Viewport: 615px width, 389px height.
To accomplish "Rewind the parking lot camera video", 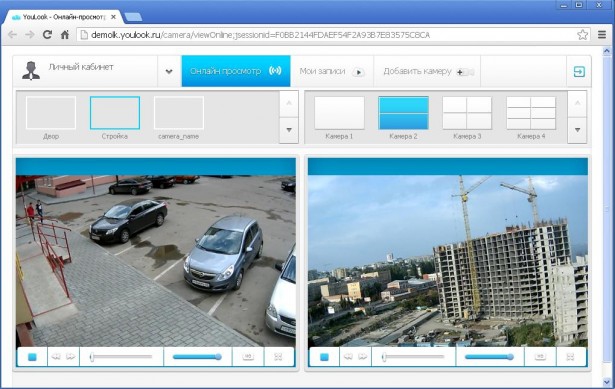I will pyautogui.click(x=56, y=356).
